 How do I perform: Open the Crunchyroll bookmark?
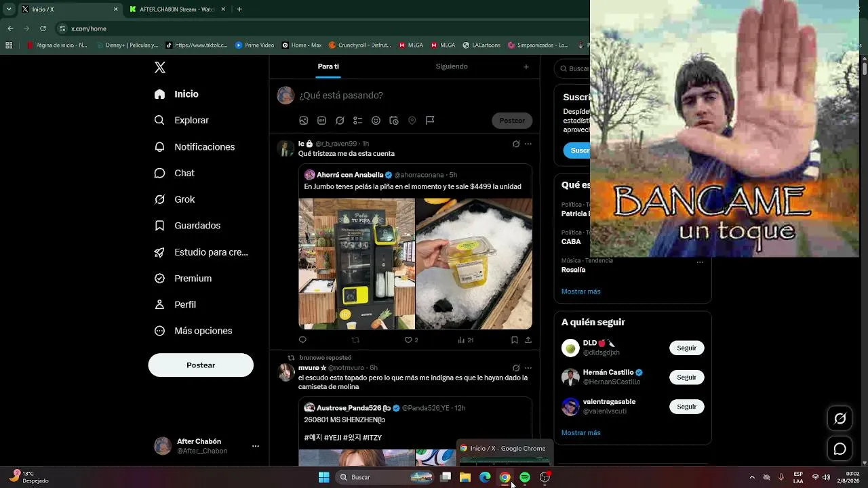point(360,45)
